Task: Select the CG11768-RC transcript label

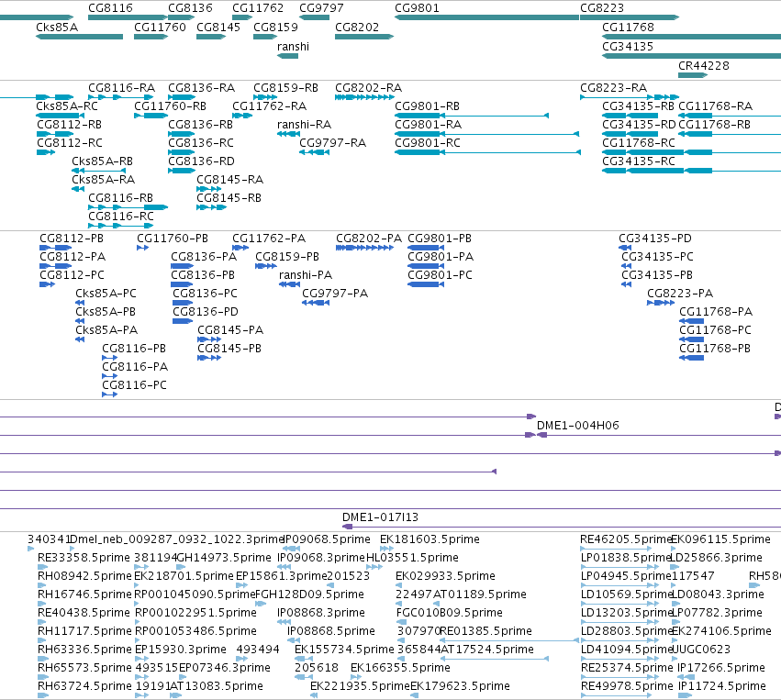Action: pos(639,143)
